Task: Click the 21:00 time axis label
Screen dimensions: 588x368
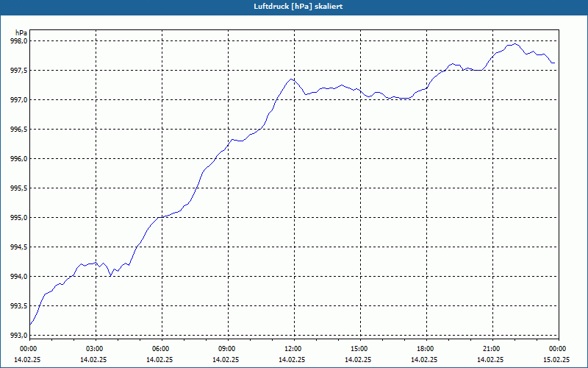Action: point(492,349)
